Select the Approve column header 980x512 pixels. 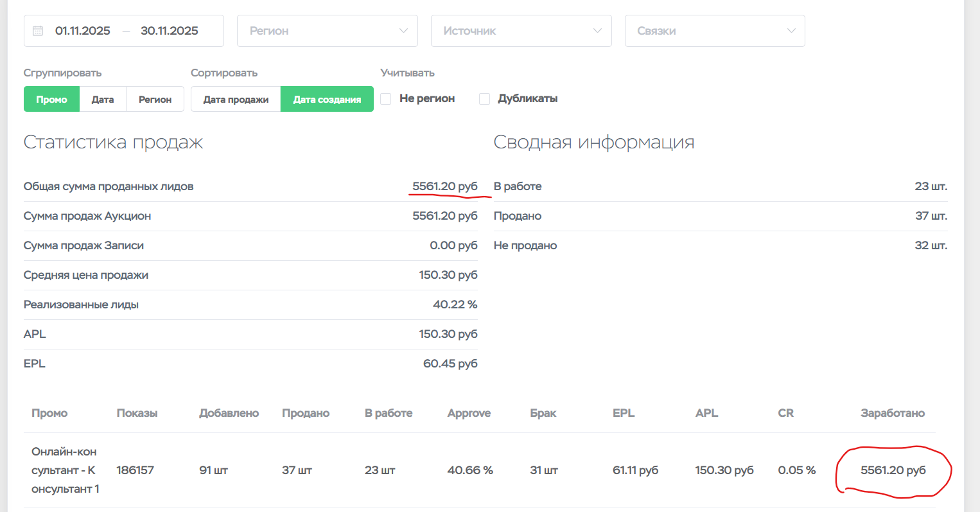(469, 413)
